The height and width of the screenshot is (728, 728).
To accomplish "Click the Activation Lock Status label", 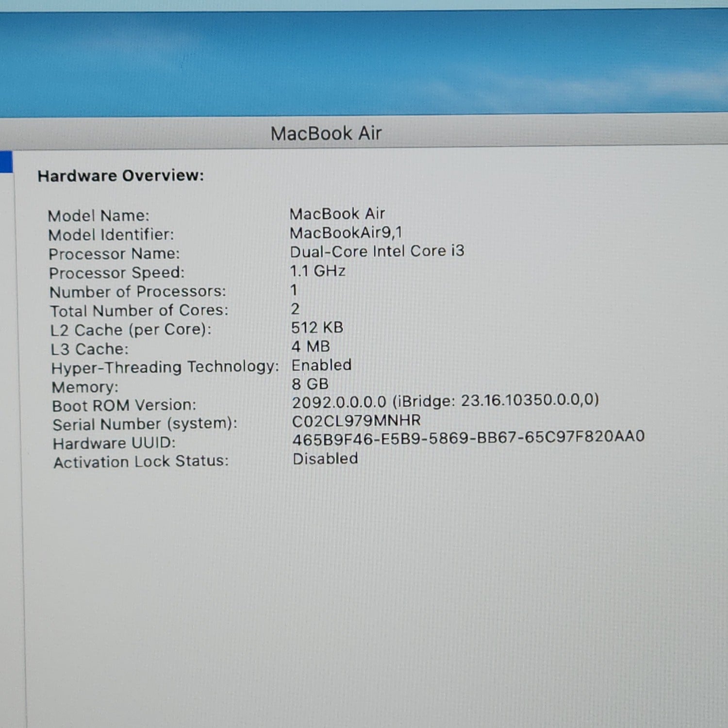I will pyautogui.click(x=141, y=462).
